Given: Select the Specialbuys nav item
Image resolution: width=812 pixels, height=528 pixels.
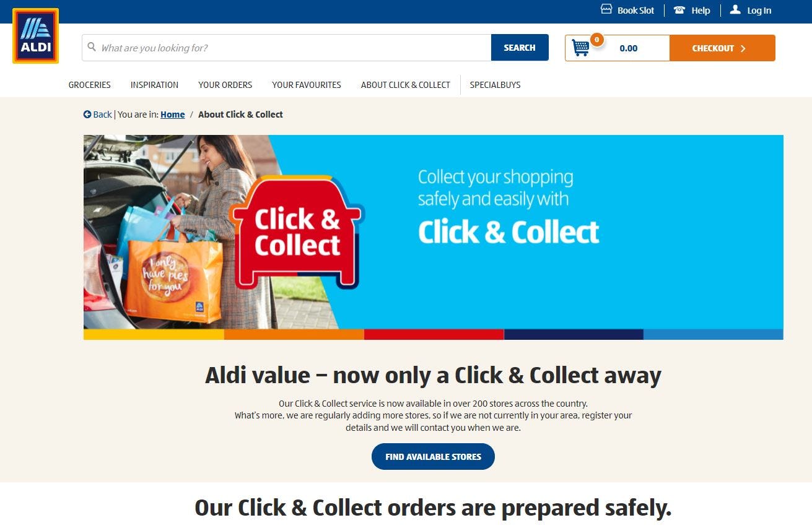Looking at the screenshot, I should (495, 85).
